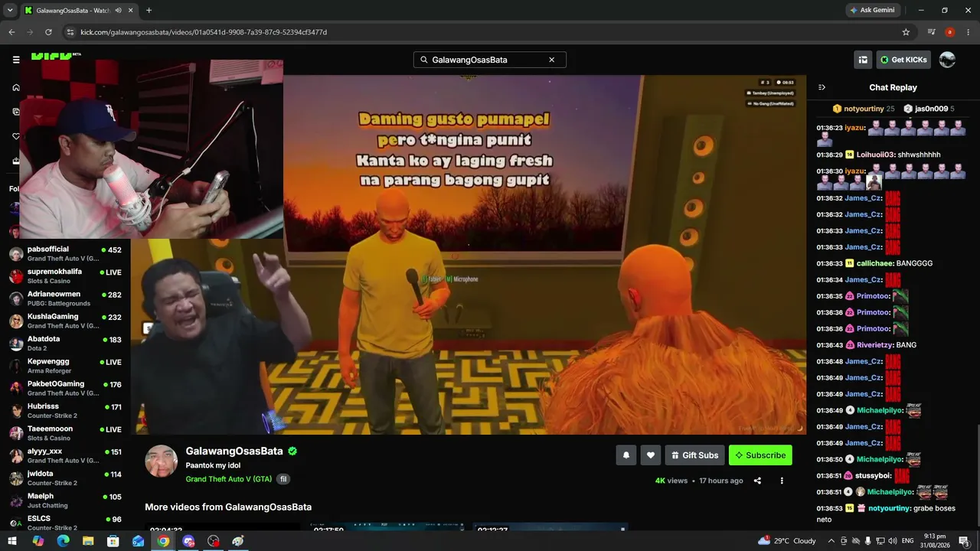Open Adrianeowmen followed channel
This screenshot has height=551, width=980.
65,298
